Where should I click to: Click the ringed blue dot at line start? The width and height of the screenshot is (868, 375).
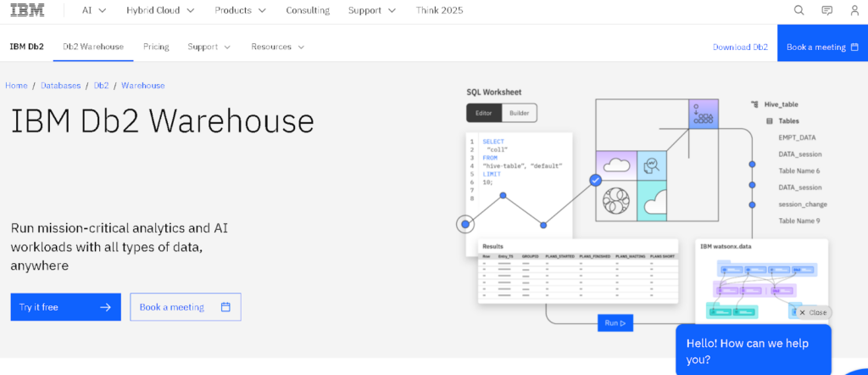[x=465, y=224]
